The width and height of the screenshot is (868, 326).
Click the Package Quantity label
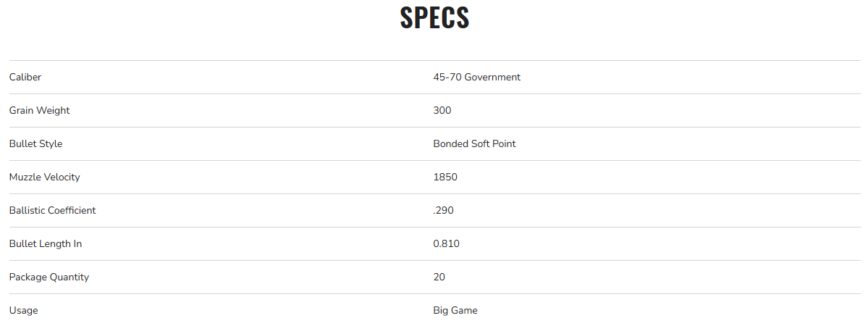(x=49, y=277)
